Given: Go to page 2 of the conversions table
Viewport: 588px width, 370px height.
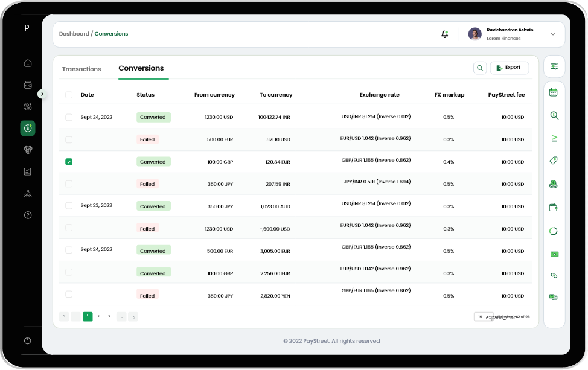Looking at the screenshot, I should [98, 316].
